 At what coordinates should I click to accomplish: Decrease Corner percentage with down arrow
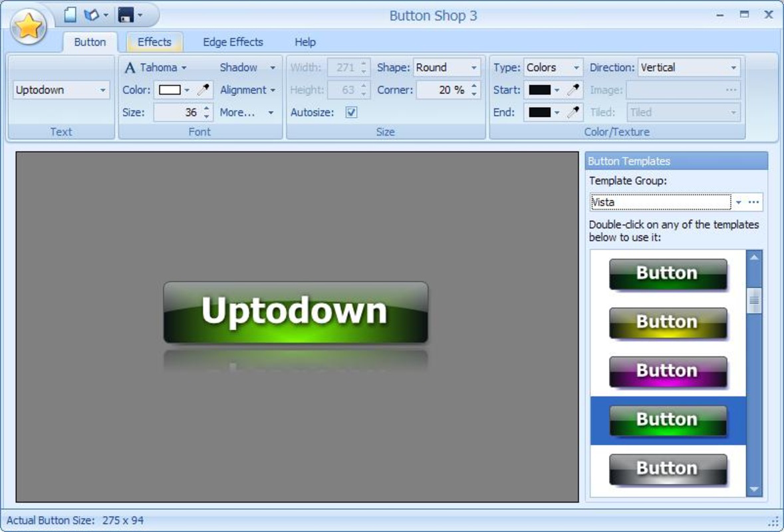click(x=473, y=94)
